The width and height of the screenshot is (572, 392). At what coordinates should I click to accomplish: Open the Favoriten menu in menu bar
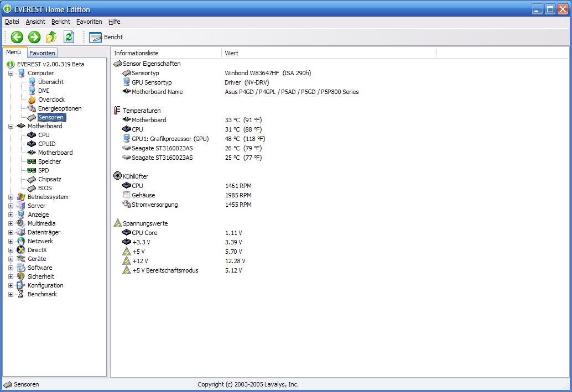coord(89,22)
